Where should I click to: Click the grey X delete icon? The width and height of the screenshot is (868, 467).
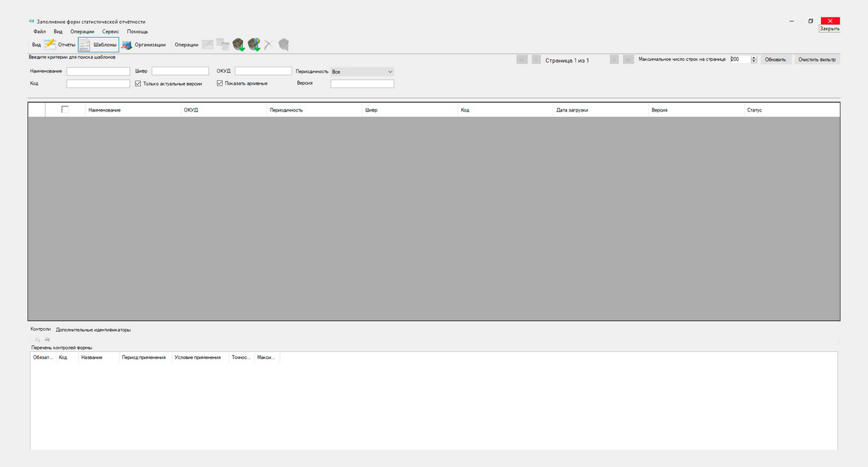[268, 45]
